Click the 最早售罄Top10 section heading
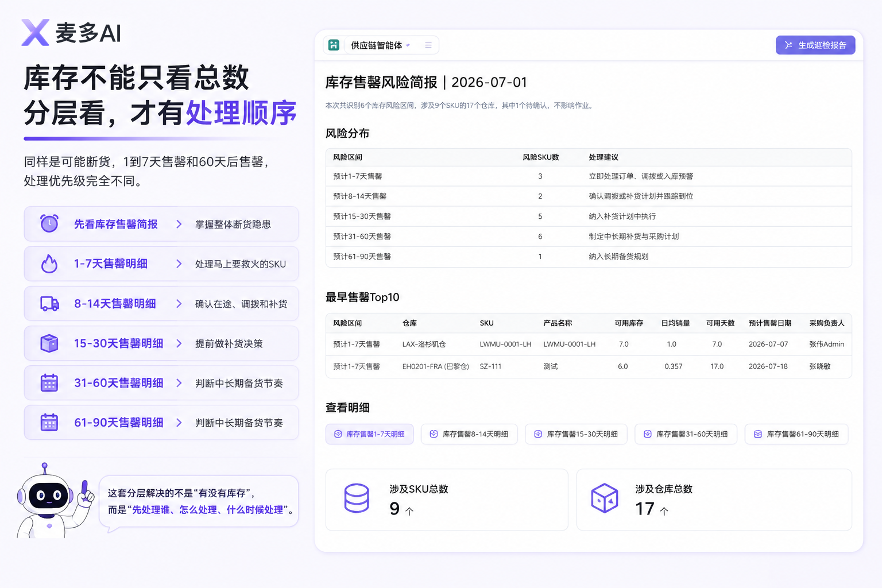The height and width of the screenshot is (588, 882). (x=362, y=297)
